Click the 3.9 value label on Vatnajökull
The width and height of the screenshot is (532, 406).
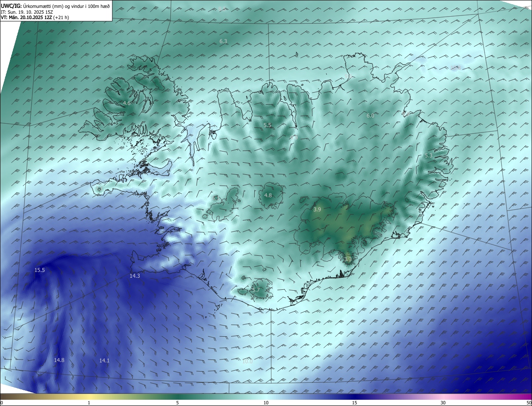click(x=317, y=210)
